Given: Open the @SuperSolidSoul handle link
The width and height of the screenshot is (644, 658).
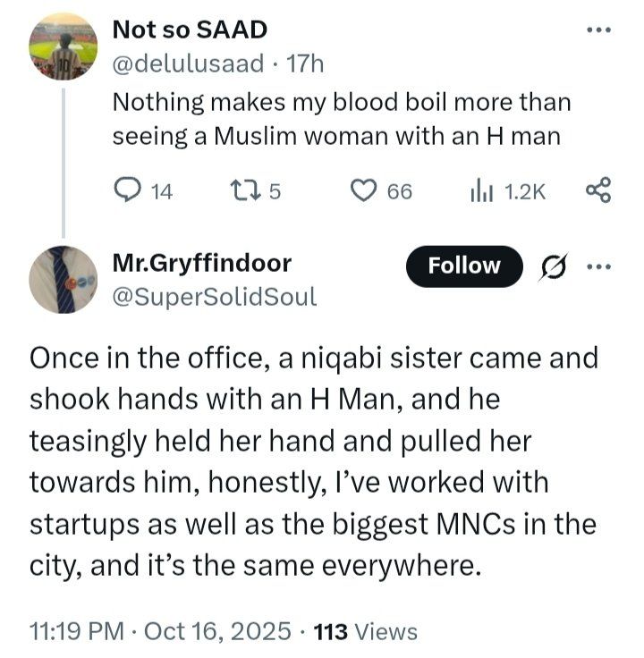Looking at the screenshot, I should 215,297.
